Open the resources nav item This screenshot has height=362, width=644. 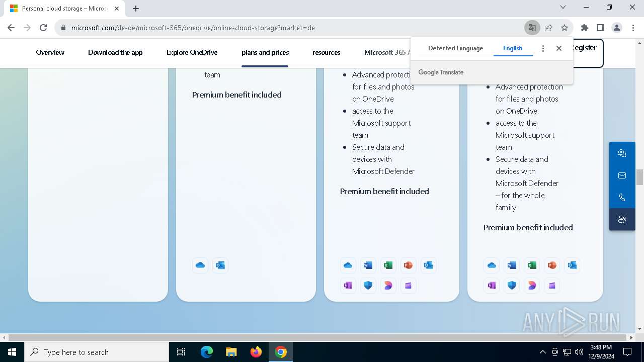[326, 52]
